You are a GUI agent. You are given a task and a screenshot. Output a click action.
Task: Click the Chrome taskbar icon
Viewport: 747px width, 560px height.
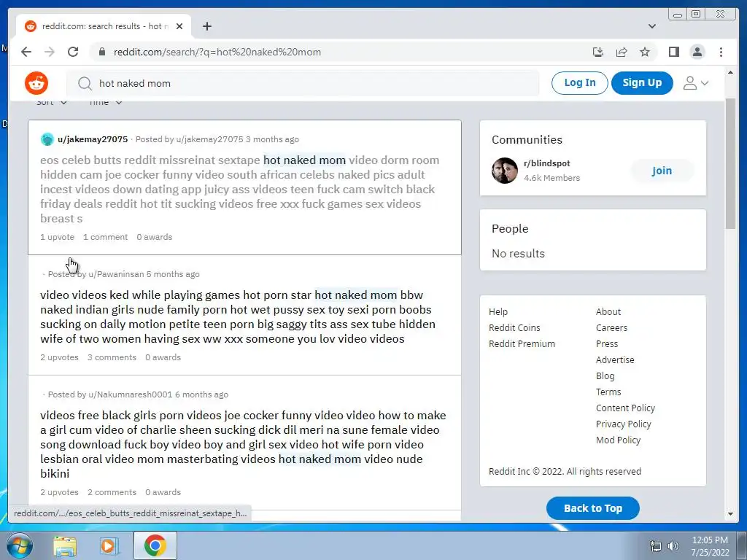click(155, 545)
